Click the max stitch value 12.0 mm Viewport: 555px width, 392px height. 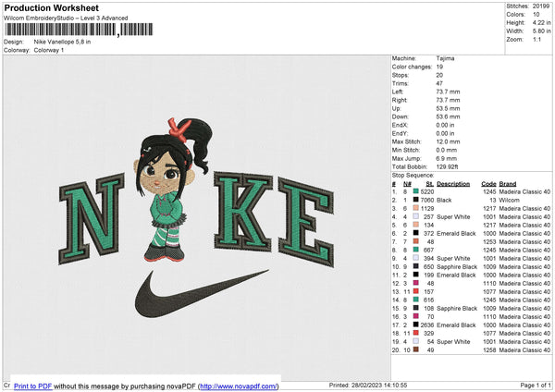click(448, 141)
